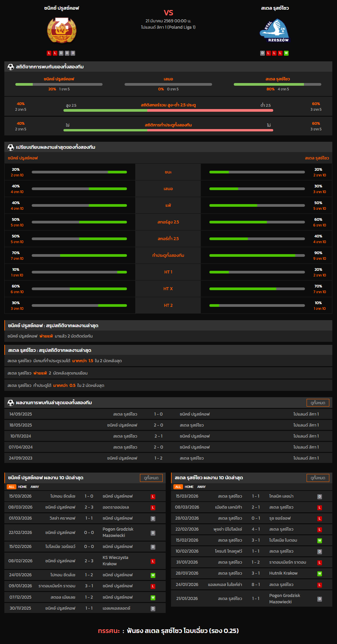Click soccer ball icon beside recent form comparison header
The width and height of the screenshot is (337, 644).
click(11, 147)
